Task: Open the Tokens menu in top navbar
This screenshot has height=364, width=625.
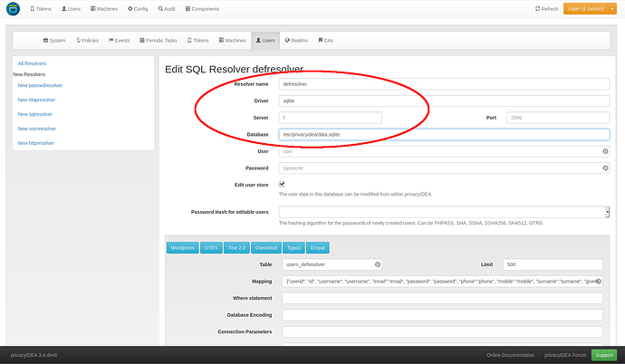Action: point(41,9)
